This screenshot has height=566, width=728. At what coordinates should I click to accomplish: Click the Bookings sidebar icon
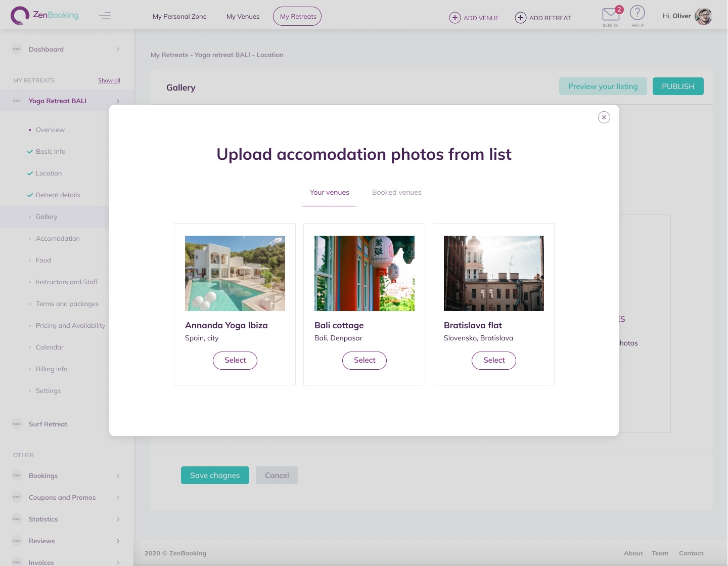[x=17, y=475]
